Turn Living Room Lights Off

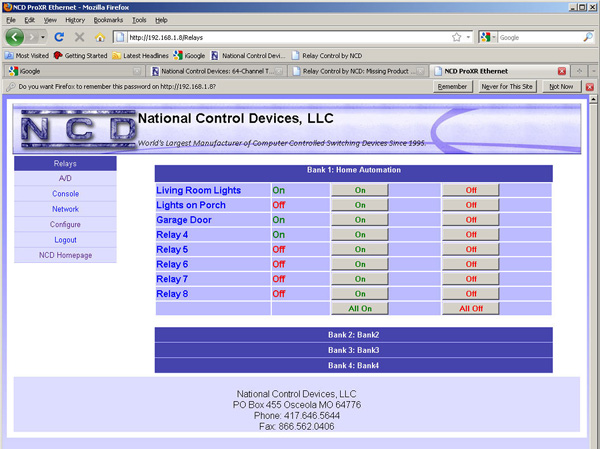(x=471, y=190)
